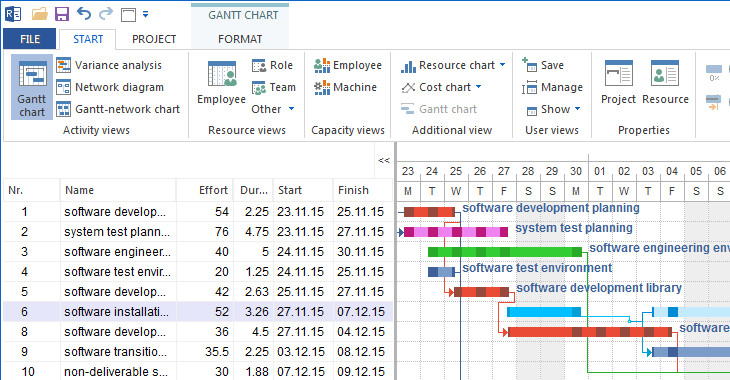Screen dimensions: 730x380
Task: Click the Redo arrow icon
Action: pyautogui.click(x=106, y=14)
